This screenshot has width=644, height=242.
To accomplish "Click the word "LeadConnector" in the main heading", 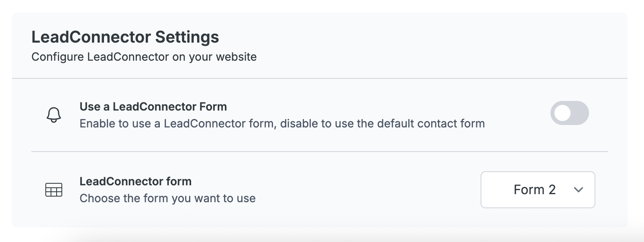I will point(91,37).
